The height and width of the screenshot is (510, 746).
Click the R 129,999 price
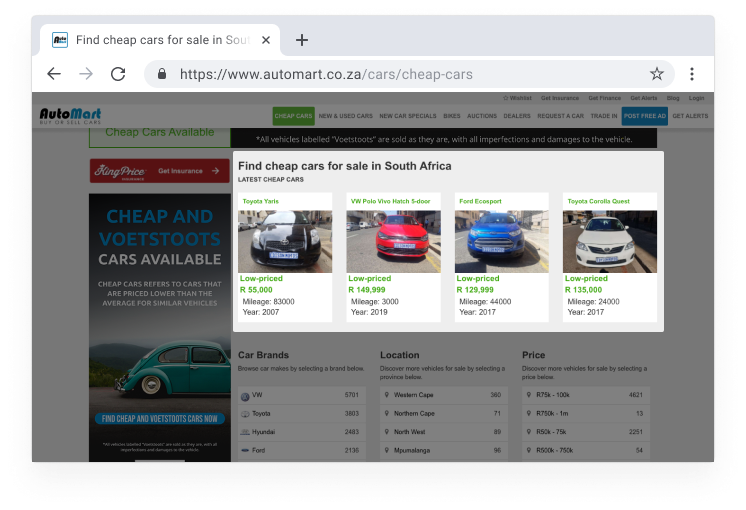(x=475, y=290)
